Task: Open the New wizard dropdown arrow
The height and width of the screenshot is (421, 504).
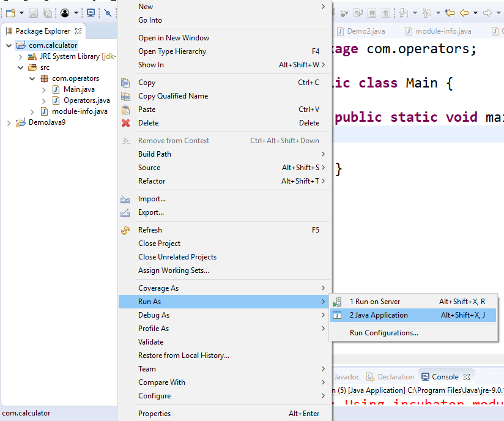Action: pos(21,12)
